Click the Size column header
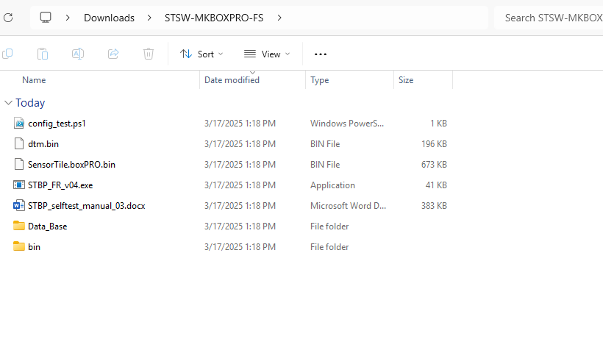 coord(406,80)
